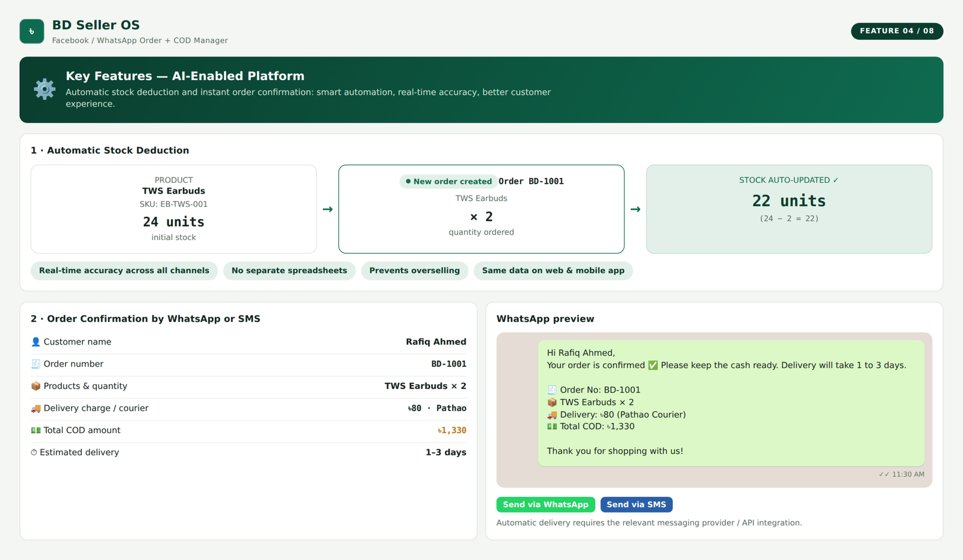Image resolution: width=963 pixels, height=560 pixels.
Task: Click the BD Seller OS taka logo icon
Action: (32, 31)
